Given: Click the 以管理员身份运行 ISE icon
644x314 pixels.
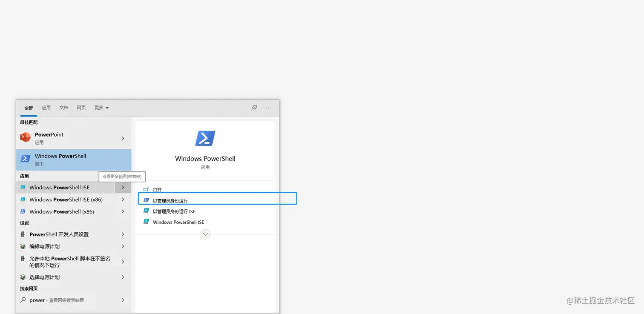Looking at the screenshot, I should tap(146, 211).
